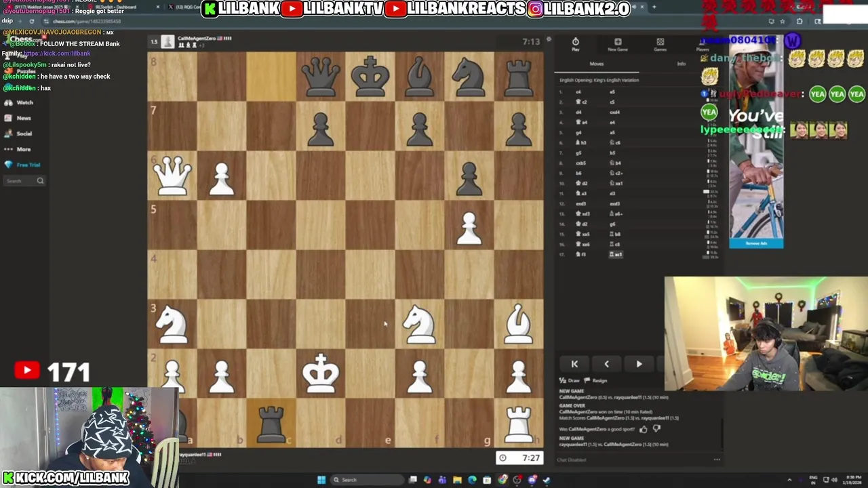Select the black pawn on d7
868x488 pixels.
pyautogui.click(x=321, y=129)
